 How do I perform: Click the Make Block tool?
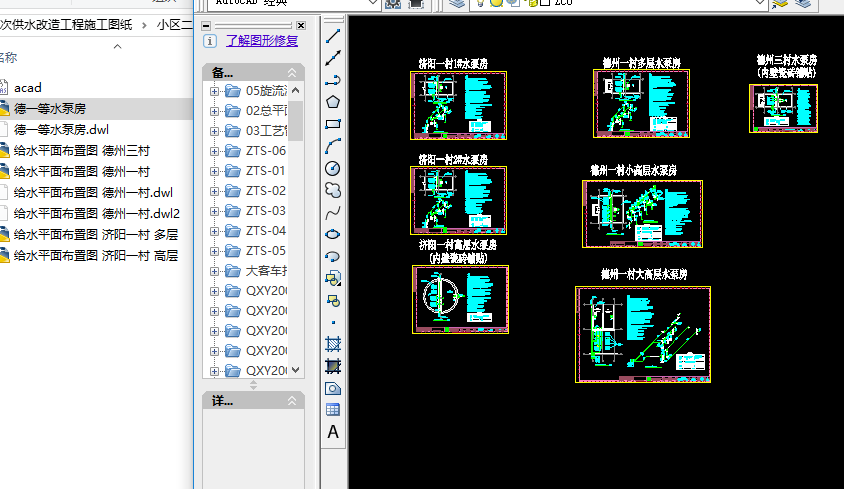[333, 301]
